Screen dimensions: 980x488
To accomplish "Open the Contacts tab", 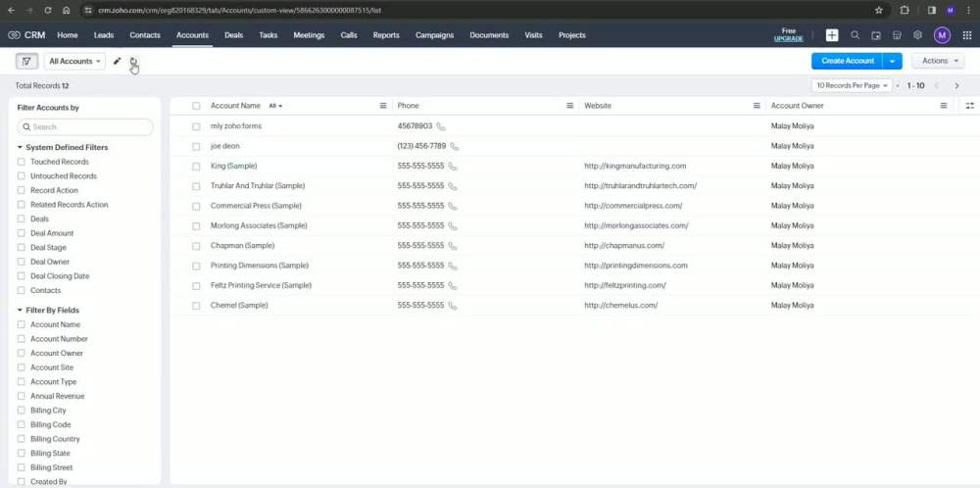I will [x=145, y=35].
